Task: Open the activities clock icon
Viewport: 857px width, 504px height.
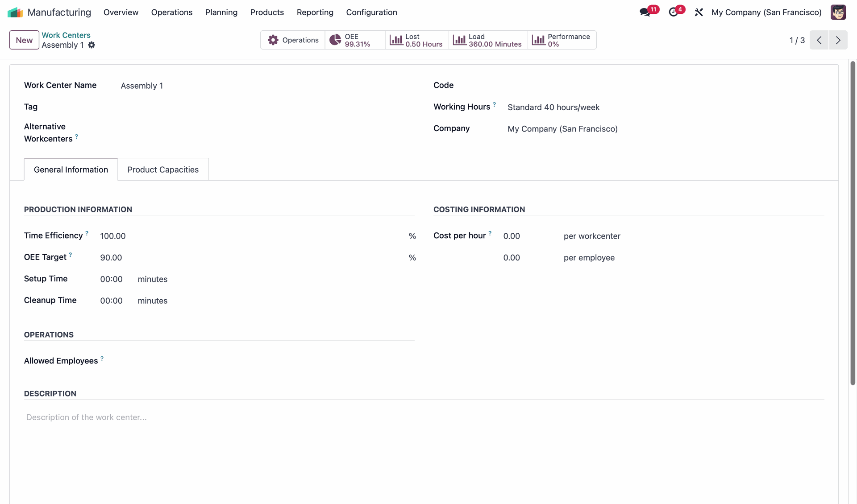Action: point(674,12)
